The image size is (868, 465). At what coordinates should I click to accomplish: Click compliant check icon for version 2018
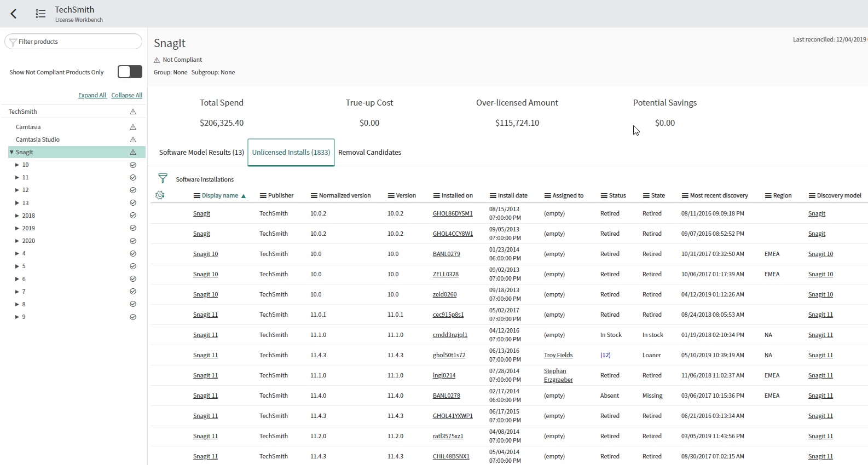(132, 215)
